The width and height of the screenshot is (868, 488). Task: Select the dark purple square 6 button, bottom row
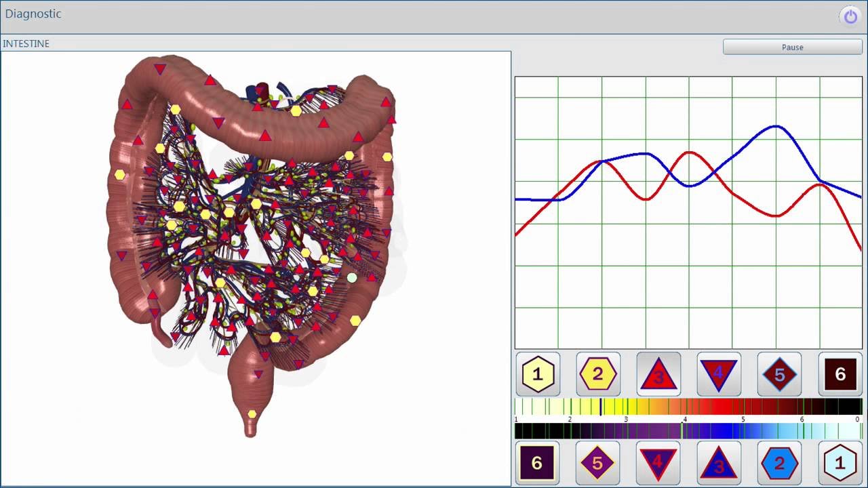538,463
